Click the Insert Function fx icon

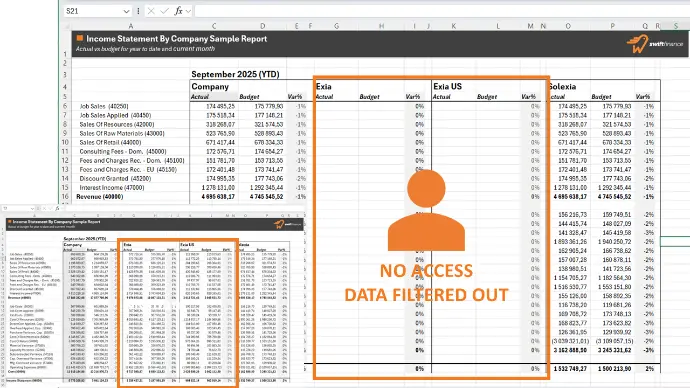[178, 11]
